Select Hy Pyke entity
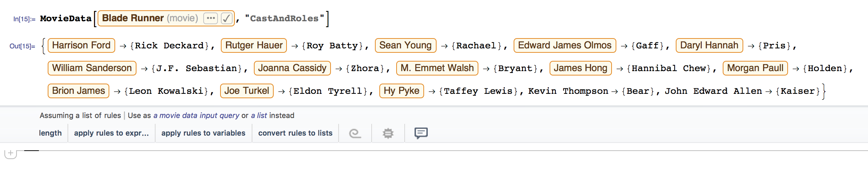Viewport: 868px width, 184px height. pyautogui.click(x=402, y=91)
